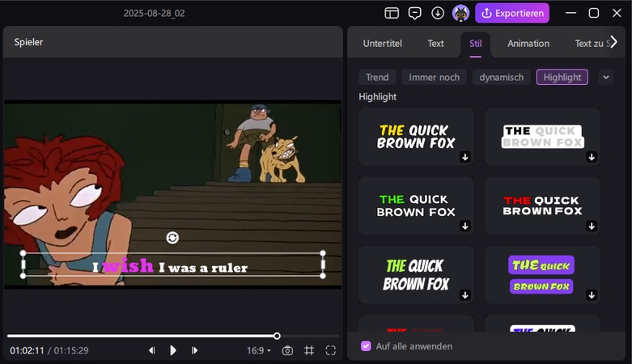Play the video preview
Screen dimensions: 632x364
(x=173, y=350)
